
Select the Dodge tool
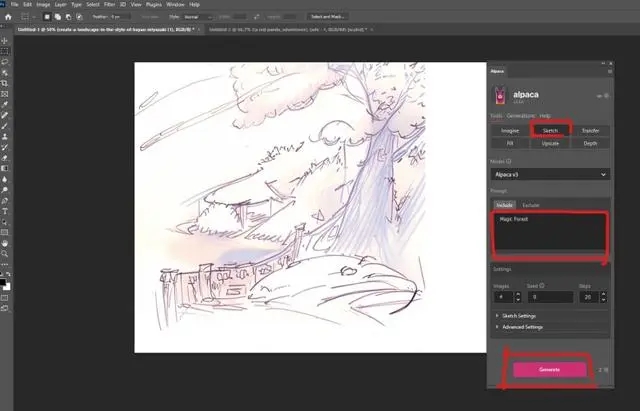click(x=4, y=190)
